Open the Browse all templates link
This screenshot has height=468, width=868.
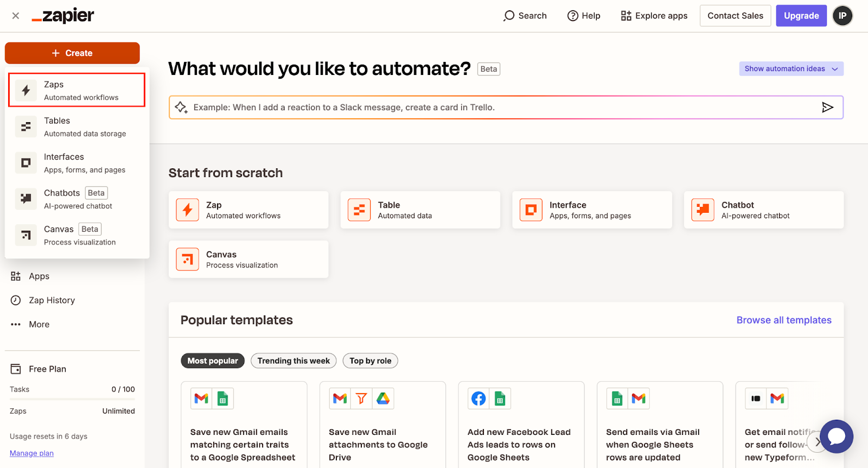783,320
